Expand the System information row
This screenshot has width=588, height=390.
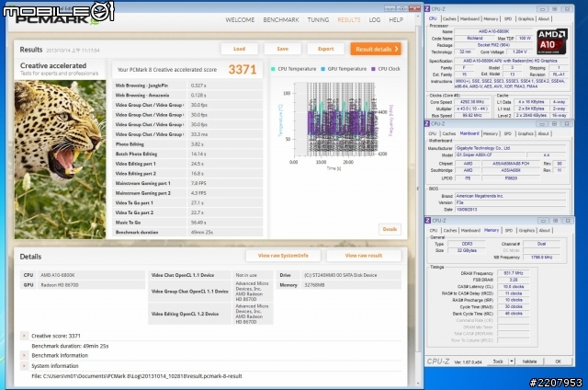pos(24,365)
